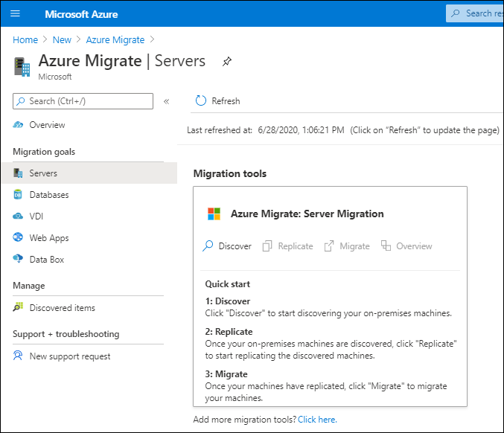This screenshot has width=504, height=433.
Task: Click the '3: Migrate' step heading
Action: [226, 374]
